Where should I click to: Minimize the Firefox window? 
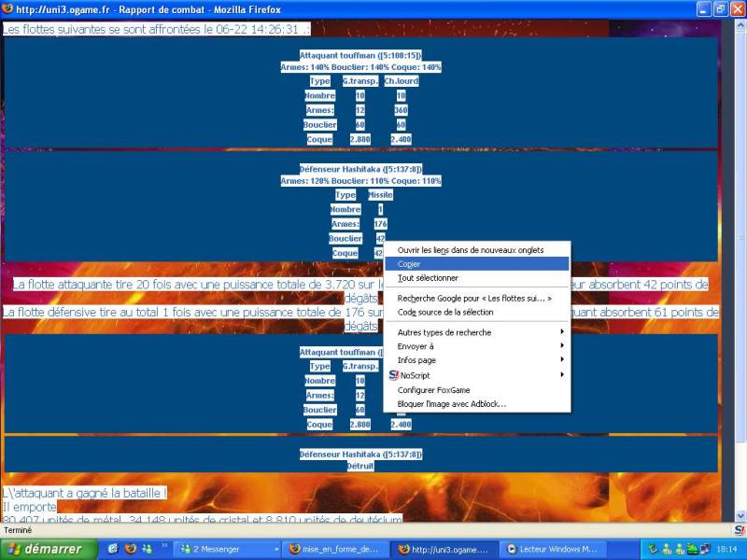click(x=702, y=9)
